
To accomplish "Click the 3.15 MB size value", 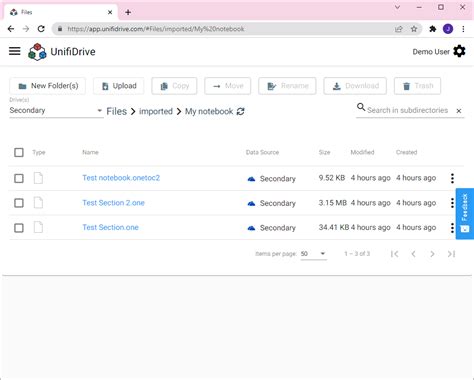I will tap(332, 203).
